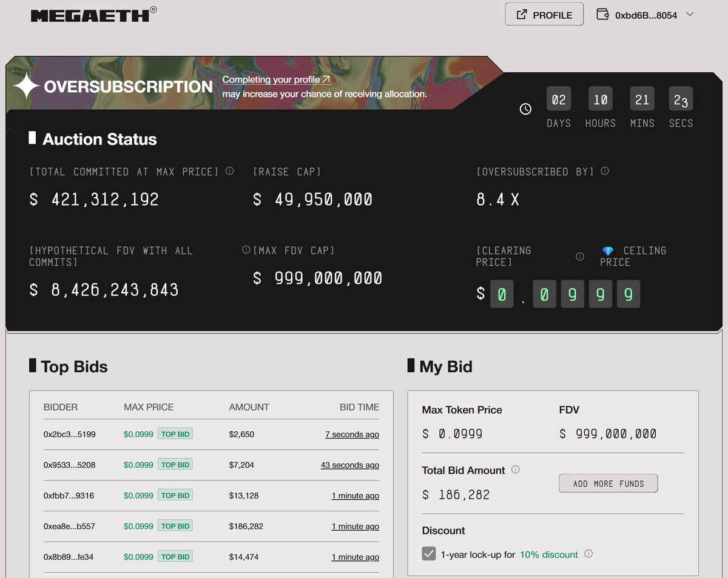Click the $ 186,282 Total Bid Amount value

pos(456,495)
